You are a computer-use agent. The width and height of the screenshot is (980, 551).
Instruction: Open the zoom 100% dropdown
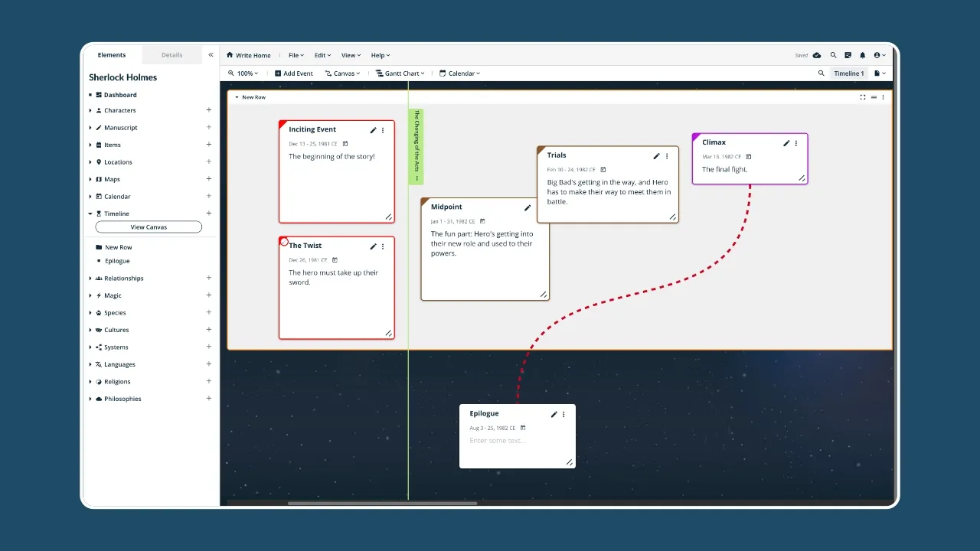[x=243, y=73]
